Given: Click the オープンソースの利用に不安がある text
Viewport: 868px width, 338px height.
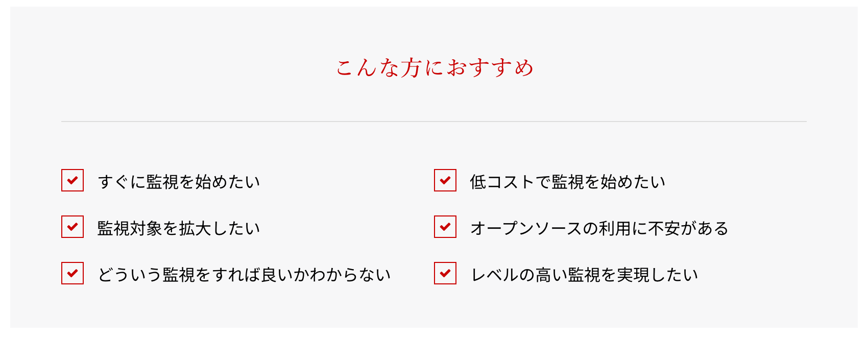Looking at the screenshot, I should (x=599, y=228).
